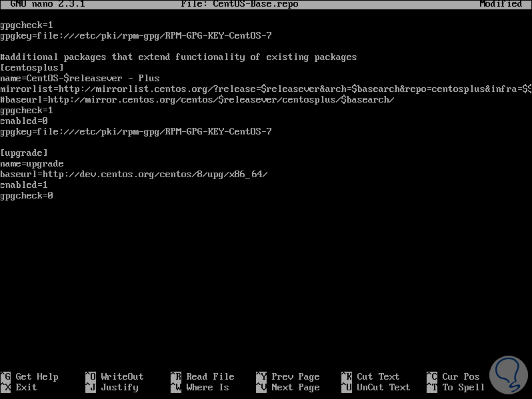
Task: Click the dev.centos.org baseurl line
Action: pyautogui.click(x=134, y=175)
